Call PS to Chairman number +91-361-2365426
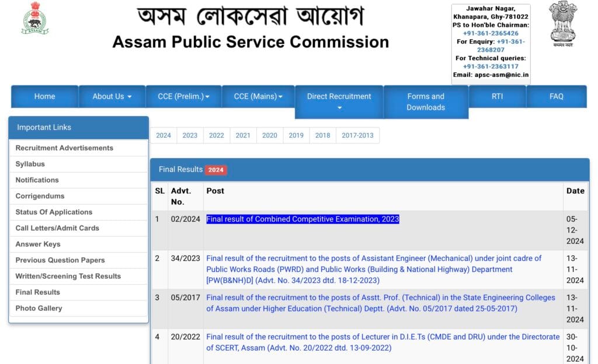Image resolution: width=598 pixels, height=364 pixels. coord(491,33)
